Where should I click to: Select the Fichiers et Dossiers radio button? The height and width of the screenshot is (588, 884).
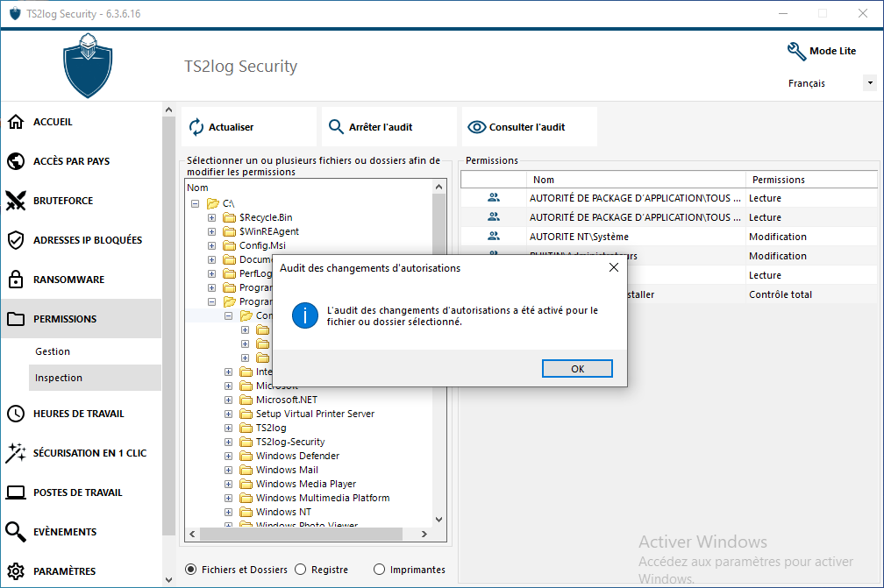tap(191, 570)
